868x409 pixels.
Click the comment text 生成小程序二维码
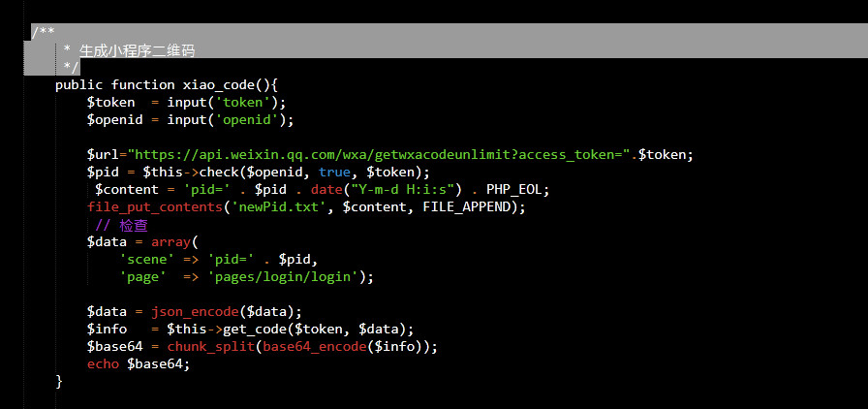click(137, 51)
